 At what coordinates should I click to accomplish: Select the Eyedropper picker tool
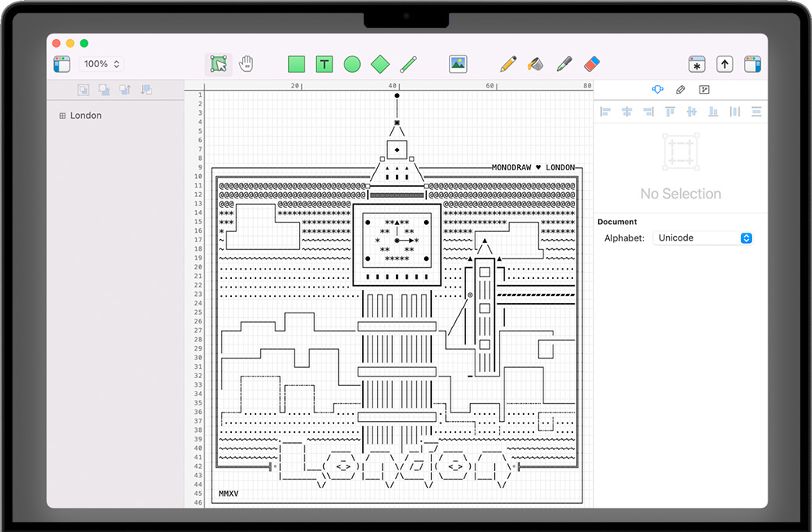564,64
